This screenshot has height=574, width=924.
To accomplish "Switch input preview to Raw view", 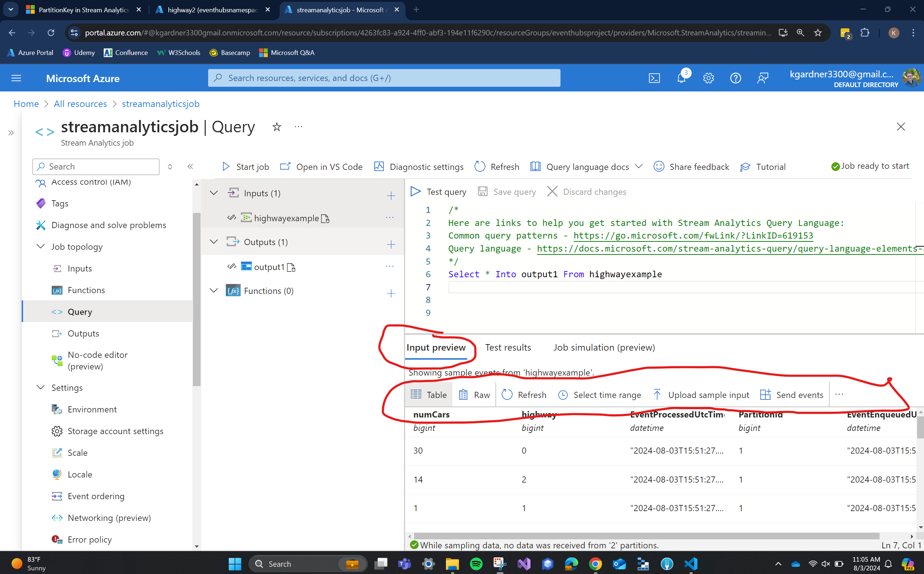I will pos(474,395).
